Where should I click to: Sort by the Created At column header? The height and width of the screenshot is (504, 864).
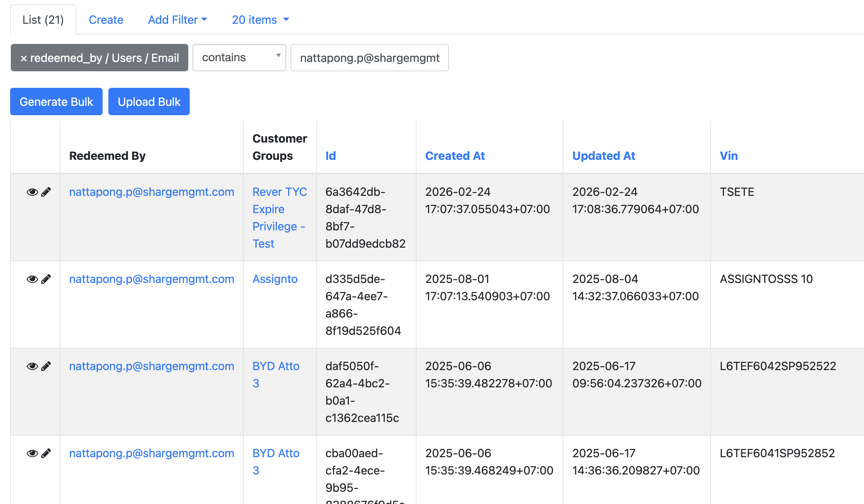tap(455, 156)
